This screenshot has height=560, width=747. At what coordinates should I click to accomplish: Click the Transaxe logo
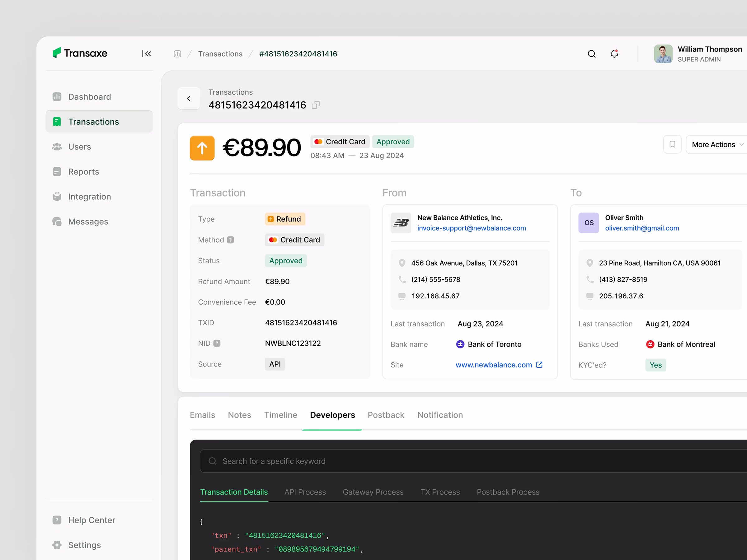(x=80, y=53)
